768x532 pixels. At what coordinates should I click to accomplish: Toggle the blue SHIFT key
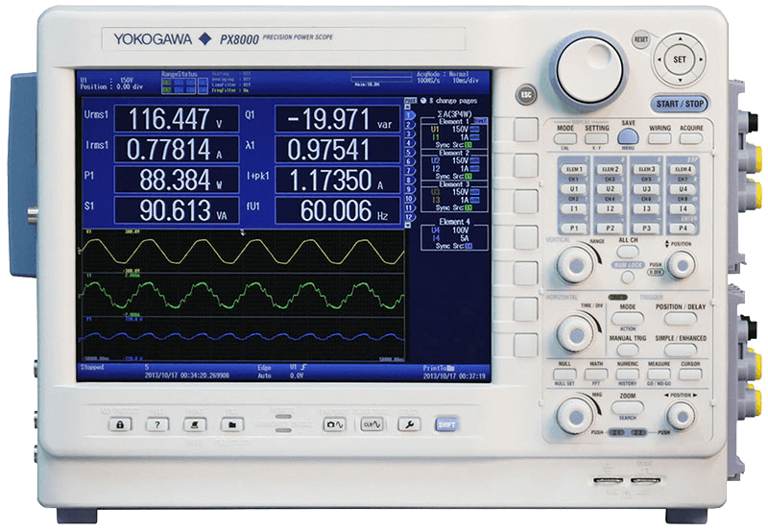(445, 423)
